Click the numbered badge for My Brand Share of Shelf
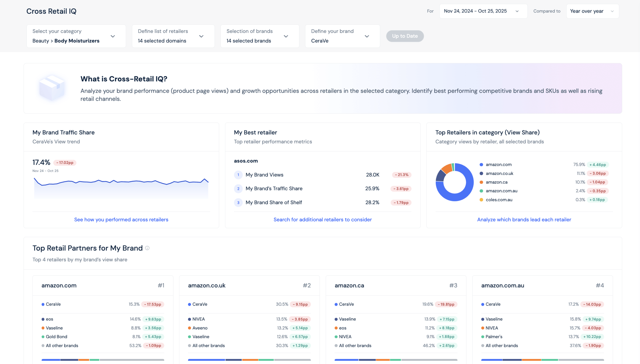The image size is (640, 364). [238, 203]
